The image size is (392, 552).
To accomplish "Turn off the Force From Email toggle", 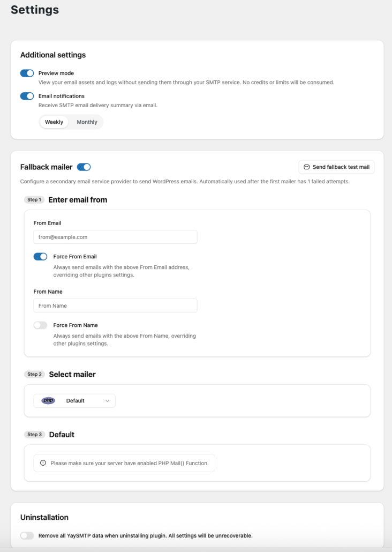I will [x=40, y=256].
